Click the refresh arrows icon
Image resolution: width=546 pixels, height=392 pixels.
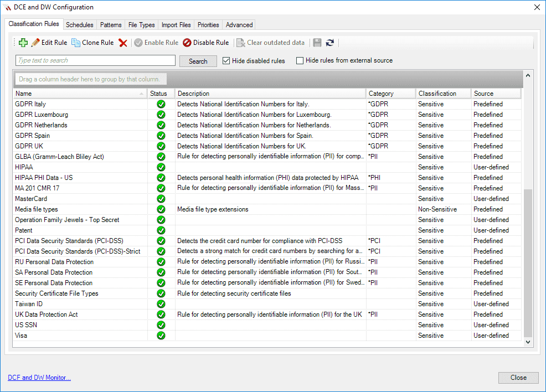point(329,43)
